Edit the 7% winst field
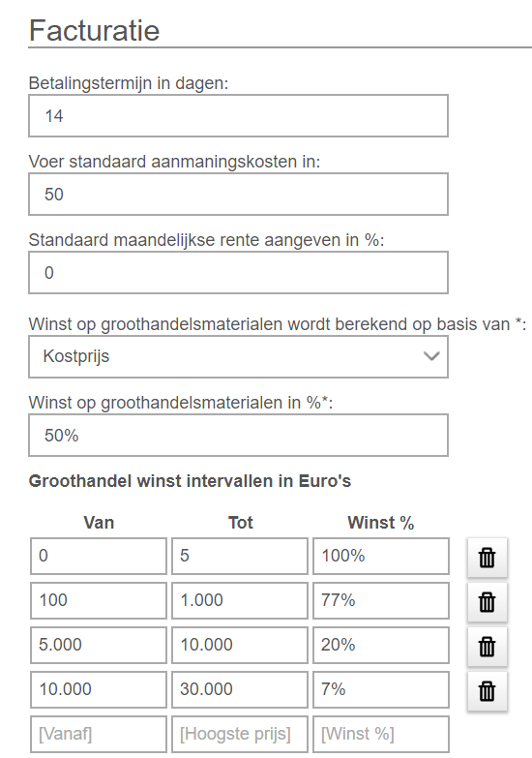The image size is (532, 758). pos(381,689)
